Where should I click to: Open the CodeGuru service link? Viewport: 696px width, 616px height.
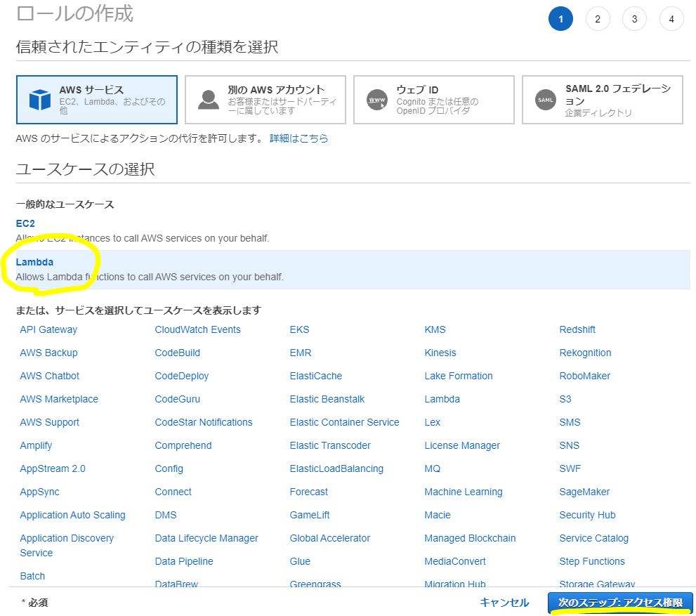coord(178,399)
